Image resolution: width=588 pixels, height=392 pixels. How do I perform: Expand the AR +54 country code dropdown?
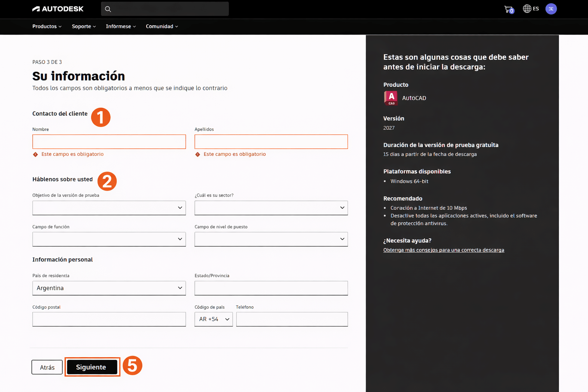pos(214,319)
